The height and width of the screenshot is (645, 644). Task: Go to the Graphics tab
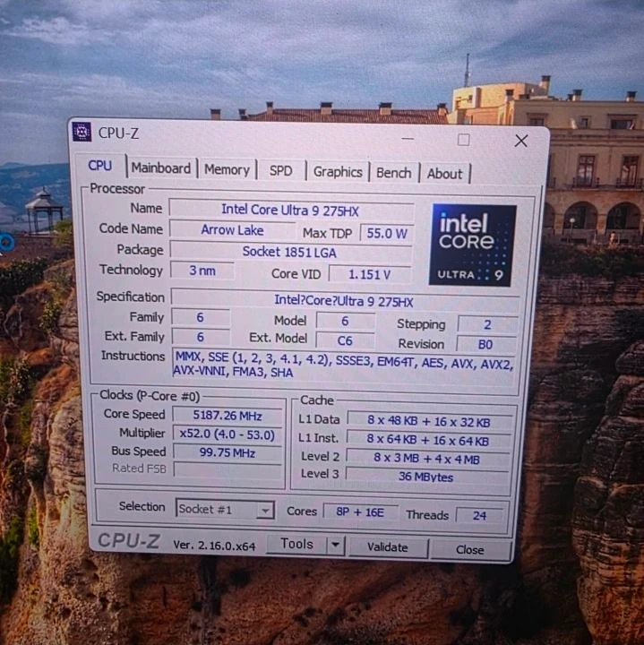tap(338, 172)
